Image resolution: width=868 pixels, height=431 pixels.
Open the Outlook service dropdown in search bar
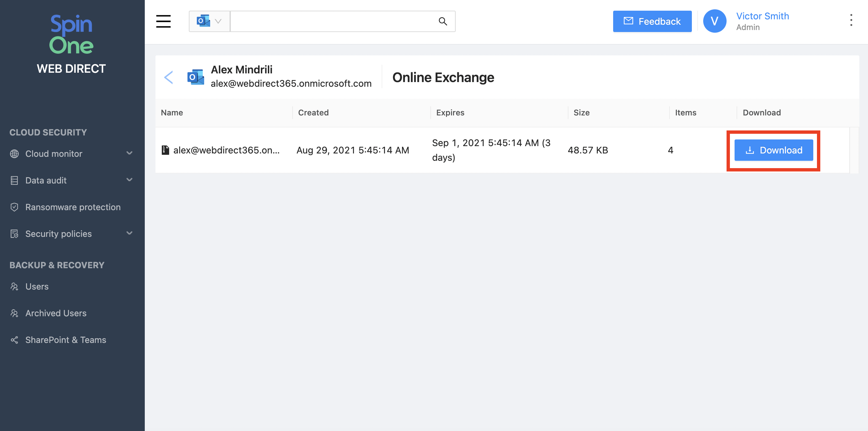click(x=209, y=21)
